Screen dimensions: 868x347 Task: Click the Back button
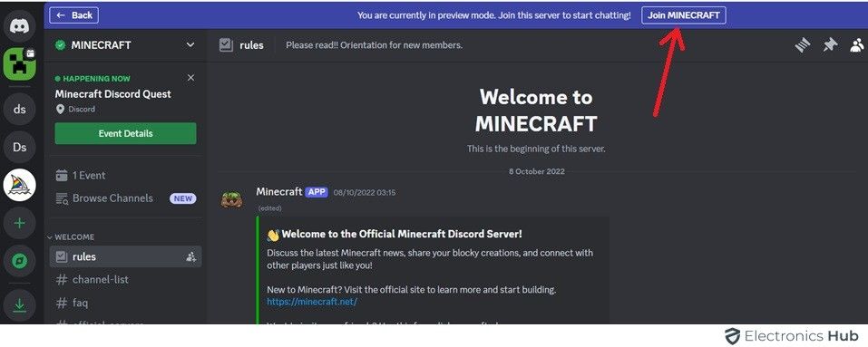[74, 14]
